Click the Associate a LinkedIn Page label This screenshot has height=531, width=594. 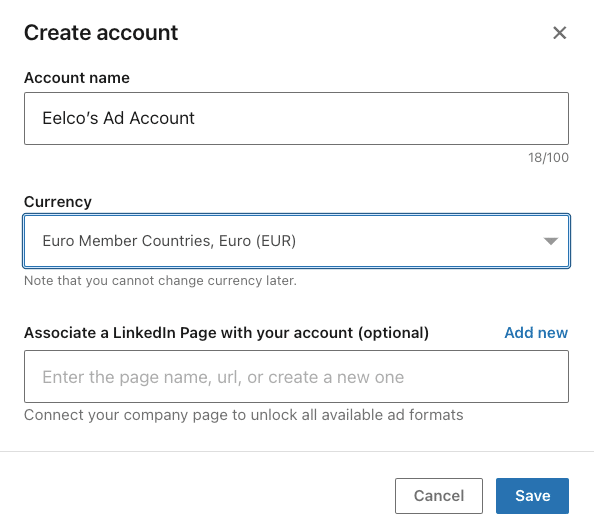point(226,333)
